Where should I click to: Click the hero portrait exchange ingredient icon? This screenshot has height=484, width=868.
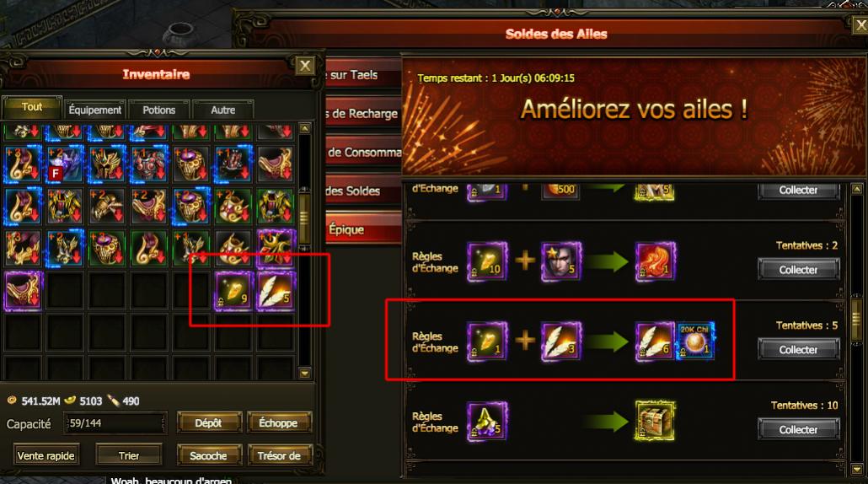[560, 261]
